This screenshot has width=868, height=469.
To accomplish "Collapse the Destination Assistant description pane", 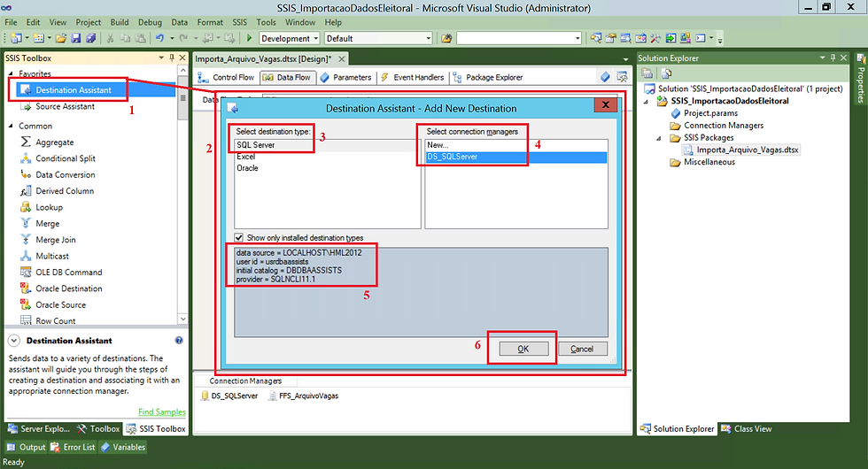I will pyautogui.click(x=14, y=341).
